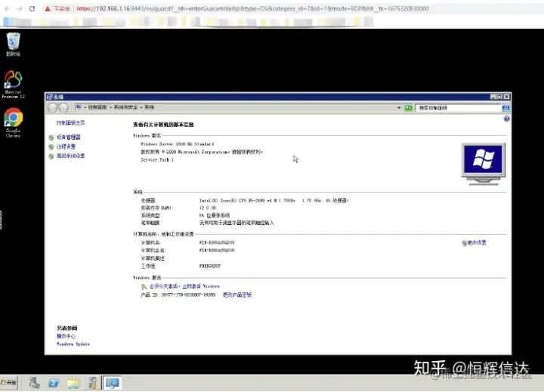Click Windows Server 2008 R2 Standard text
544x392 pixels.
coord(178,144)
